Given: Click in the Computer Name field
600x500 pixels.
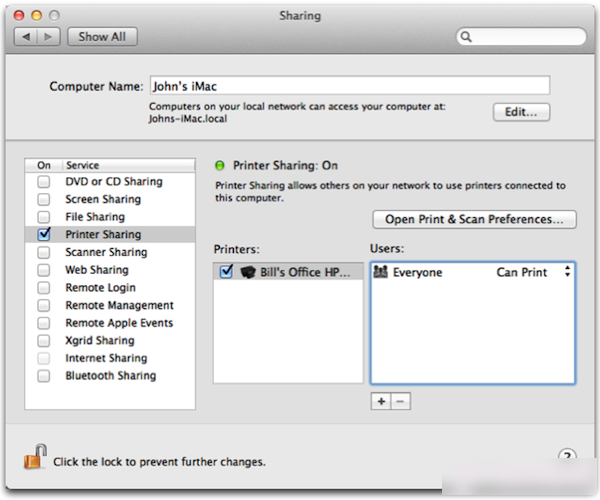Looking at the screenshot, I should [350, 85].
